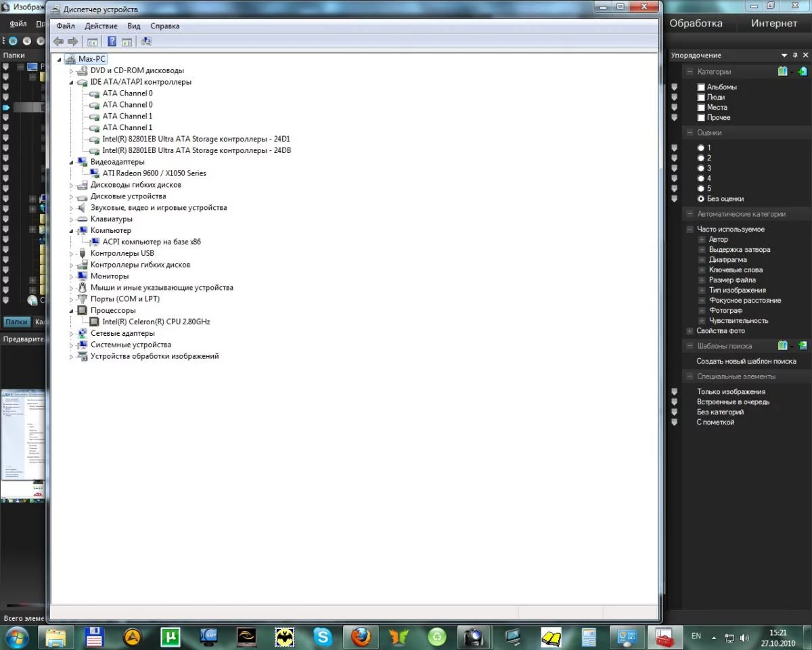Click the toolbar icon right of the Help icon
The width and height of the screenshot is (812, 650).
(127, 41)
